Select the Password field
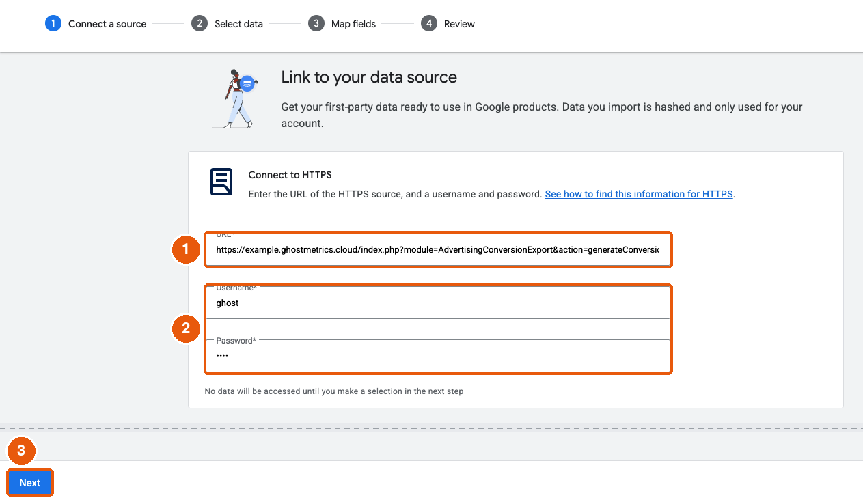Screen dimensions: 863x504 pyautogui.click(x=438, y=356)
